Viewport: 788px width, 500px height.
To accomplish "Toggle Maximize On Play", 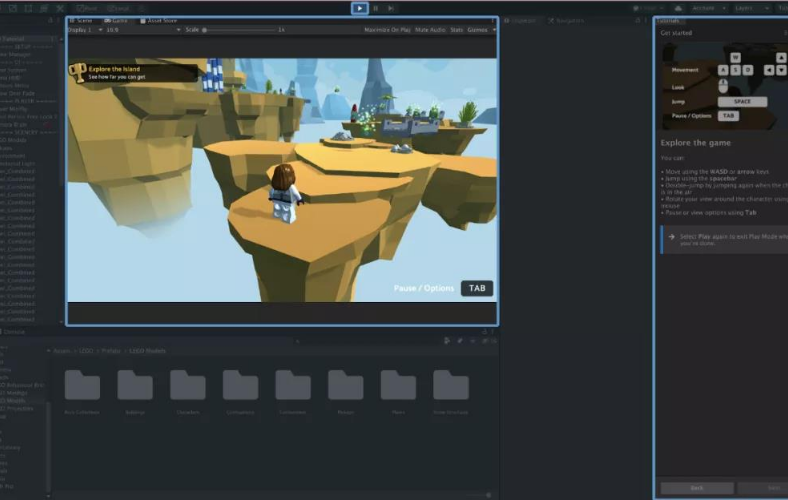I will coord(387,30).
